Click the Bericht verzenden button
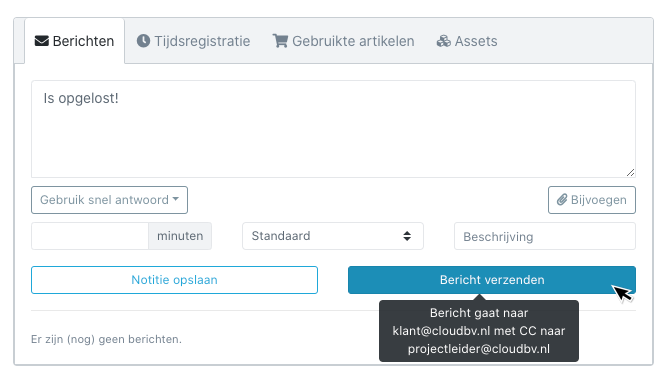The height and width of the screenshot is (378, 668). [x=492, y=280]
